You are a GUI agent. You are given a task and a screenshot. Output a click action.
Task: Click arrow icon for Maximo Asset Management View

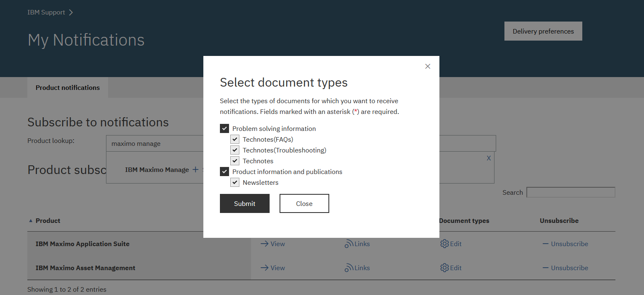[x=264, y=268]
